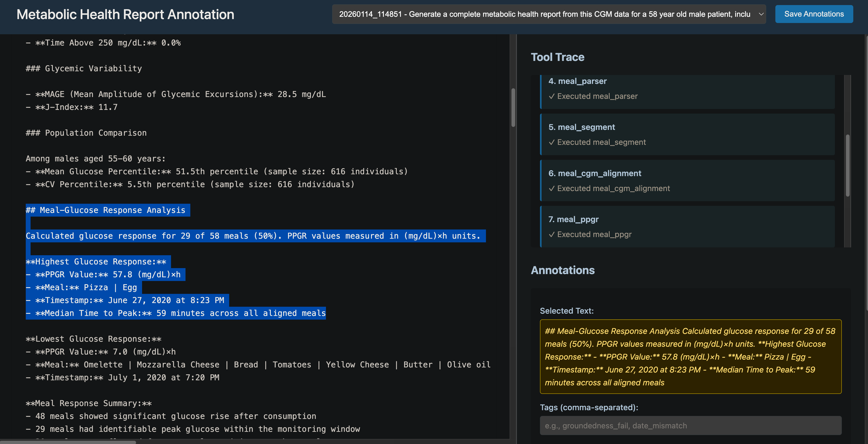Click the checkmark icon beside Executed meal_cgm_alignment

click(x=552, y=188)
